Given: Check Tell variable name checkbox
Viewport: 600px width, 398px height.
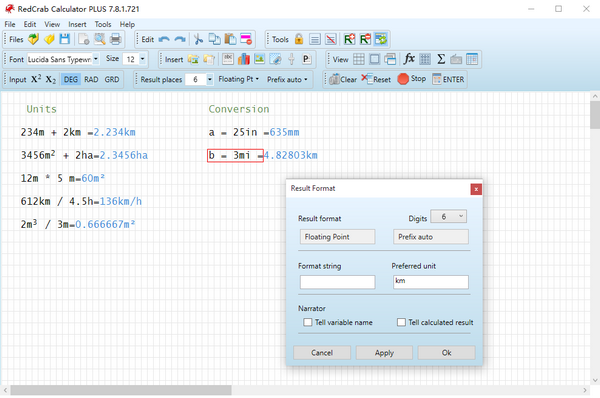Looking at the screenshot, I should coord(308,322).
